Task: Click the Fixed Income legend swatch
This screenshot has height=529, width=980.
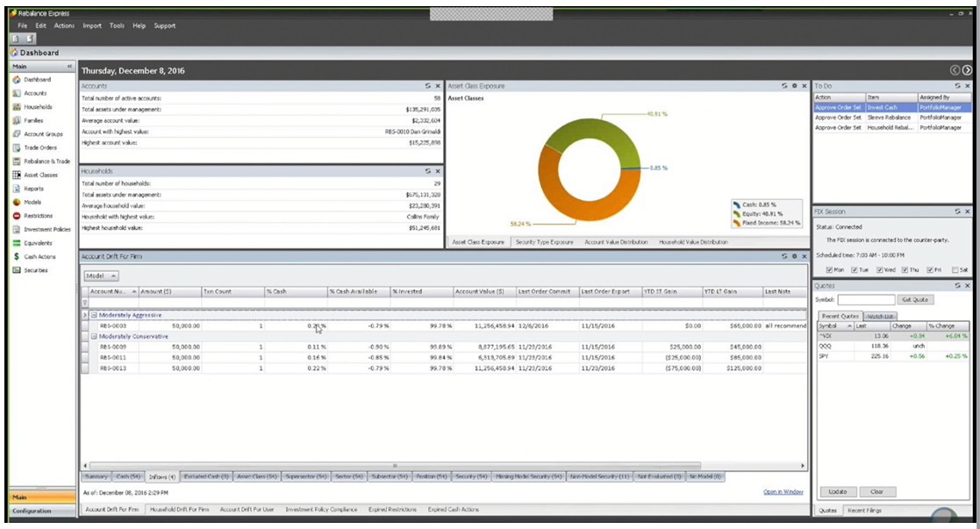Action: point(737,223)
